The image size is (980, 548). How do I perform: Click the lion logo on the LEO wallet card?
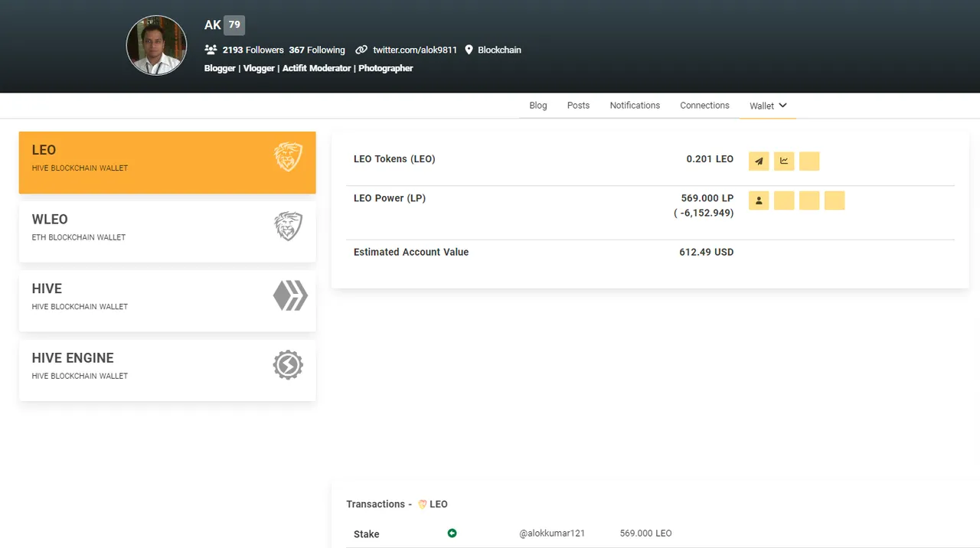tap(289, 157)
